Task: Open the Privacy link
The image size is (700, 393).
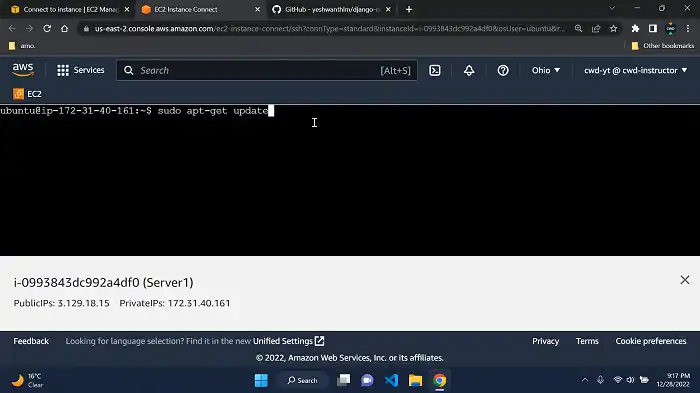Action: 546,341
